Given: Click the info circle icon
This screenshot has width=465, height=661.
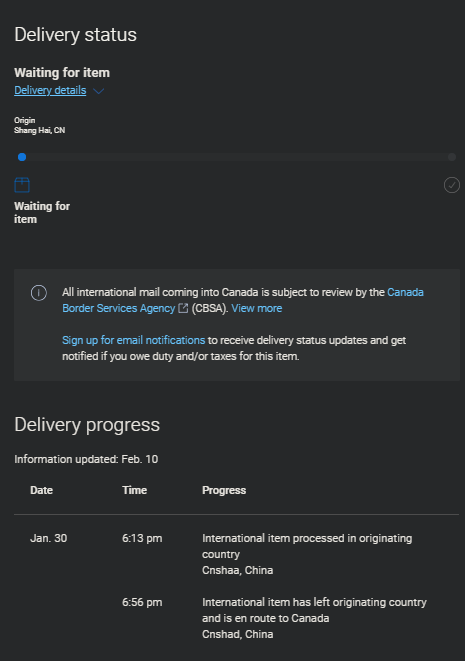Looking at the screenshot, I should coord(39,293).
